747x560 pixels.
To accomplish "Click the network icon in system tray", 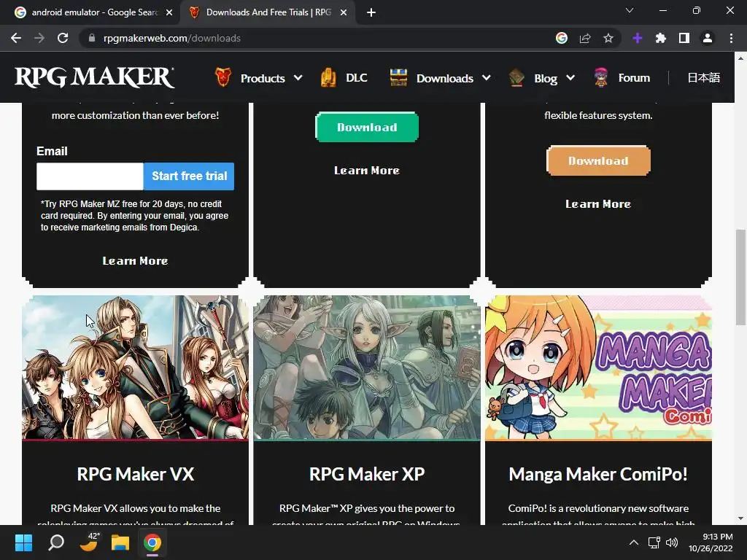I will click(x=654, y=542).
